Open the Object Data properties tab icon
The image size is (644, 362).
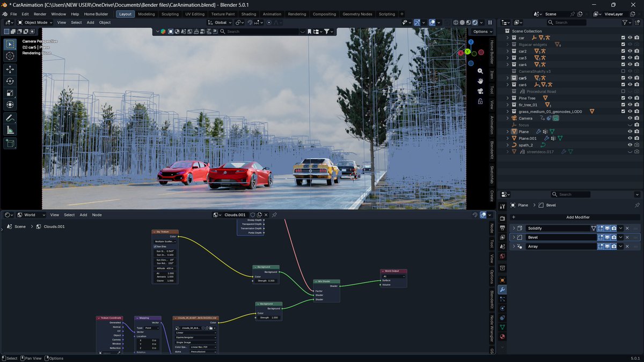(502, 327)
